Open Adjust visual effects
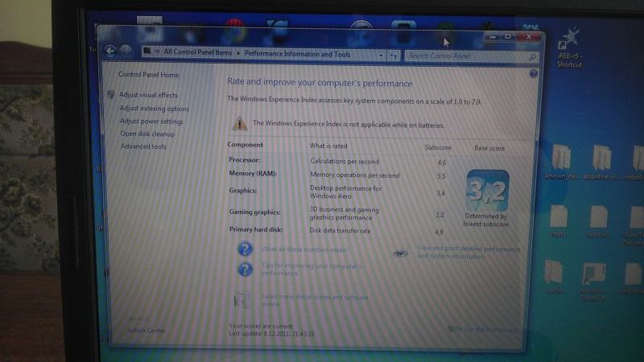This screenshot has width=644, height=362. click(x=148, y=95)
